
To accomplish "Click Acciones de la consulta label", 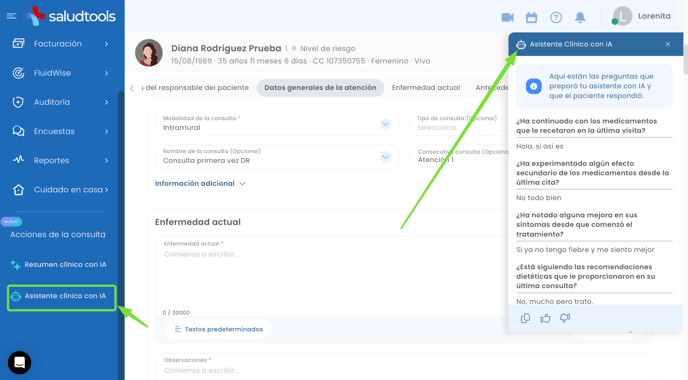I will [58, 235].
